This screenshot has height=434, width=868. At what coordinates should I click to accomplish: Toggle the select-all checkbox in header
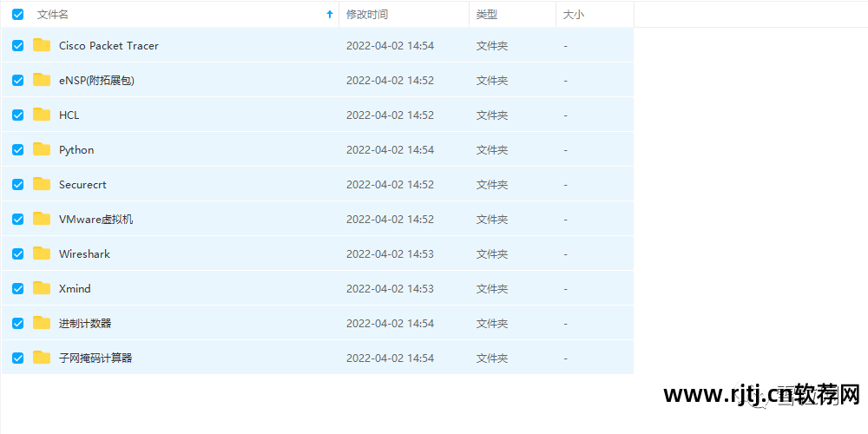click(17, 15)
